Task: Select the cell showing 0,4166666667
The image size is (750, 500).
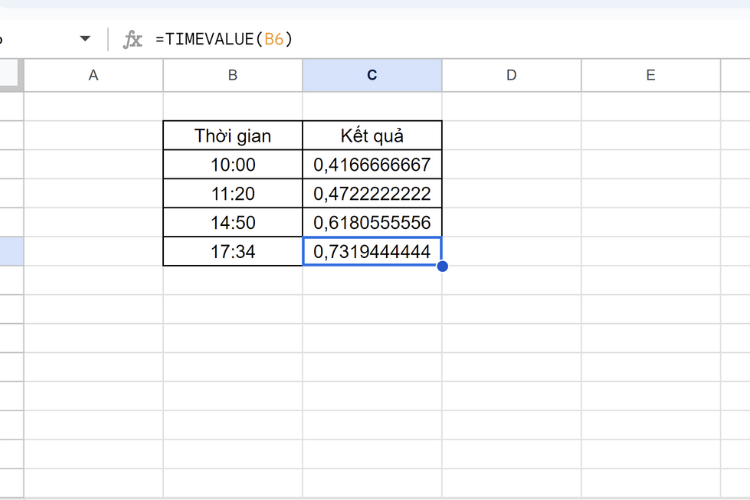Action: [372, 165]
